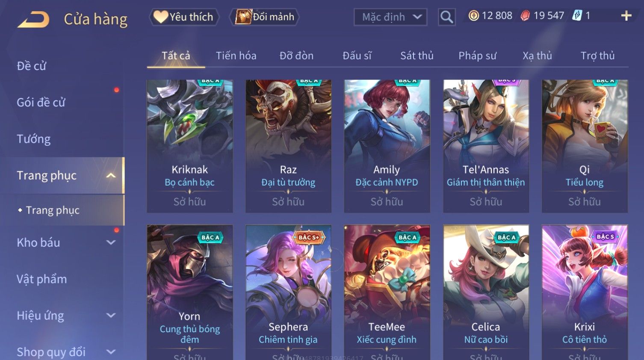Tap the heart Yêu thích icon
The image size is (644, 360).
click(x=161, y=17)
